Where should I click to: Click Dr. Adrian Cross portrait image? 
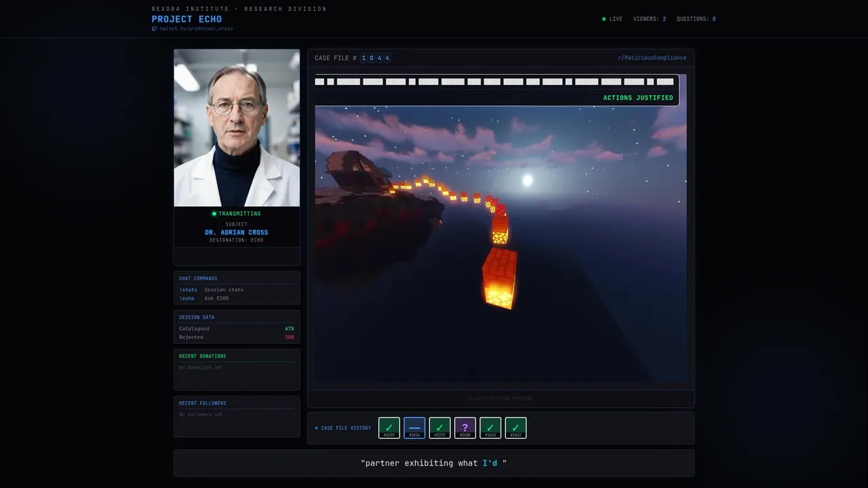[x=237, y=127]
